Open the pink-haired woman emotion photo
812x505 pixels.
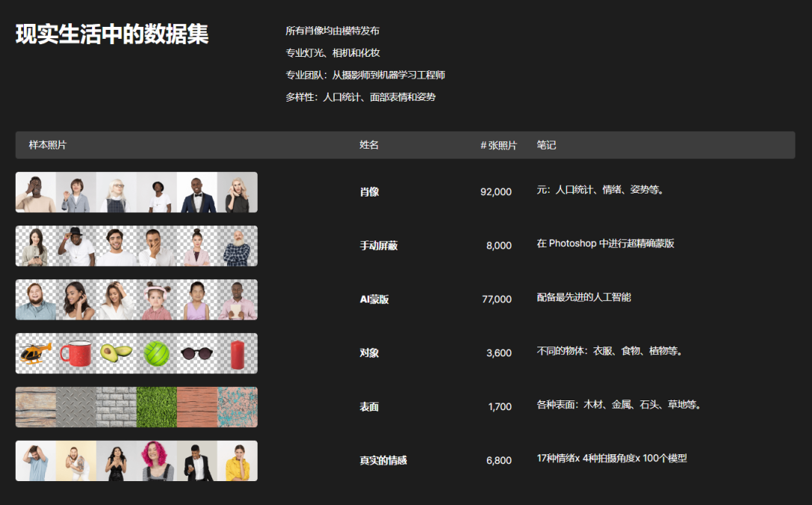point(157,461)
